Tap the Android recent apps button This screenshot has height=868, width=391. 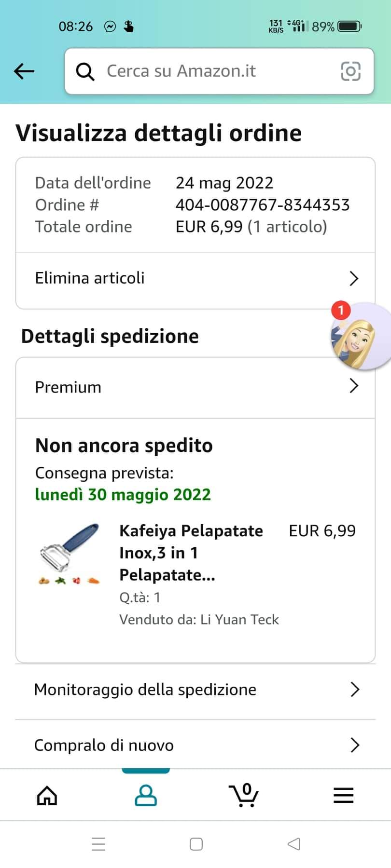coord(98,844)
